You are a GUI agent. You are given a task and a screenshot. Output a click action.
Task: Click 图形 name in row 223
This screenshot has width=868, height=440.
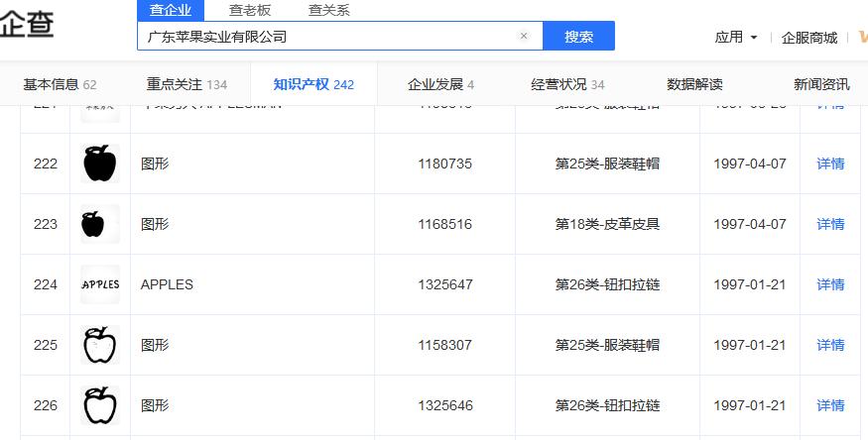click(x=155, y=224)
